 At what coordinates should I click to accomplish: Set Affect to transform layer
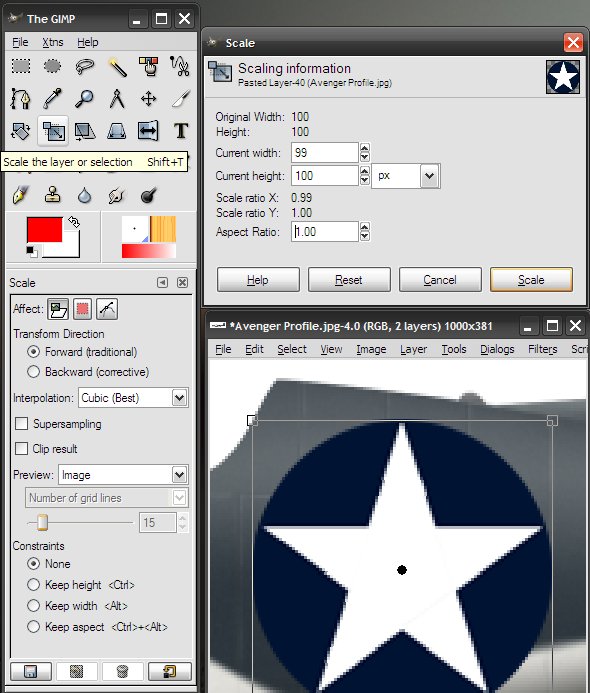click(x=58, y=309)
